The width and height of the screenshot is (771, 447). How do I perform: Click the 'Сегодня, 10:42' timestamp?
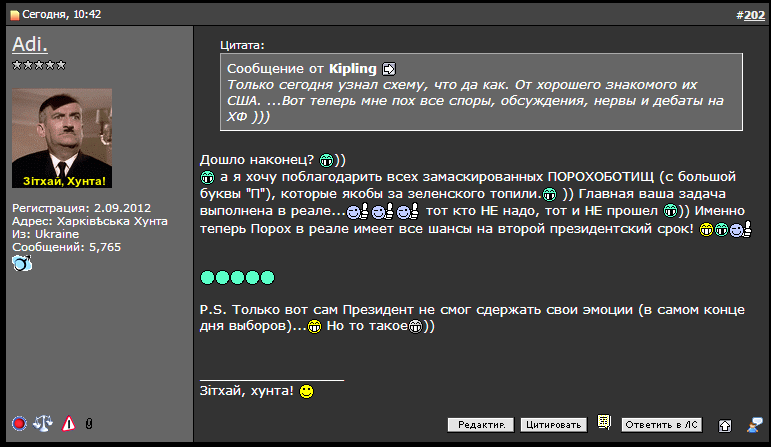(61, 14)
